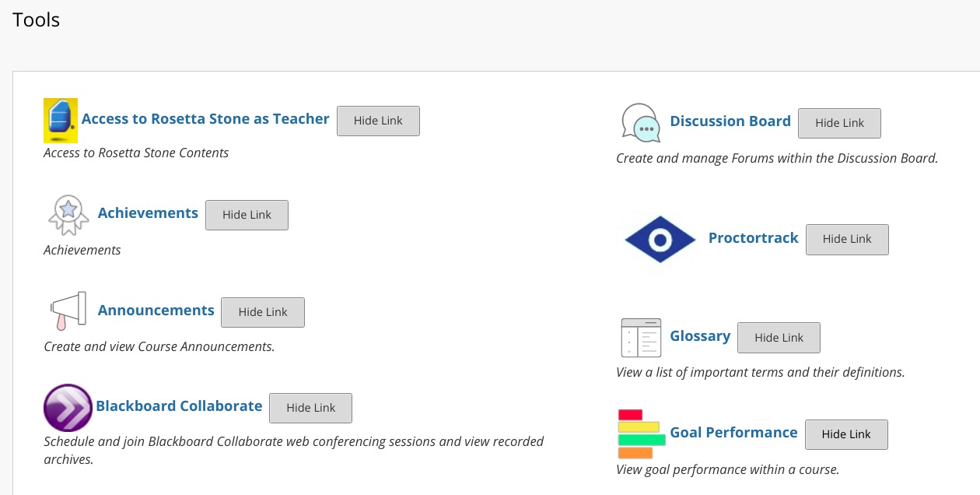Click the Proctortrack blue eye icon
The image size is (980, 495).
tap(660, 240)
